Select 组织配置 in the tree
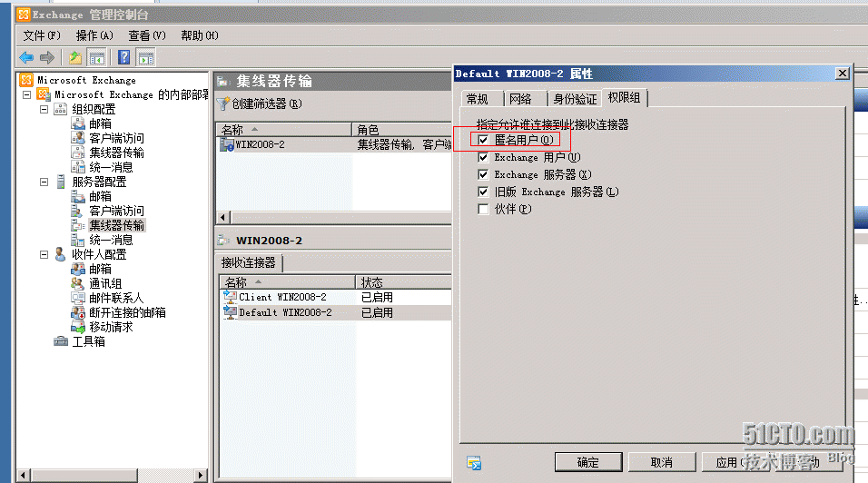The height and width of the screenshot is (483, 868). coord(94,109)
